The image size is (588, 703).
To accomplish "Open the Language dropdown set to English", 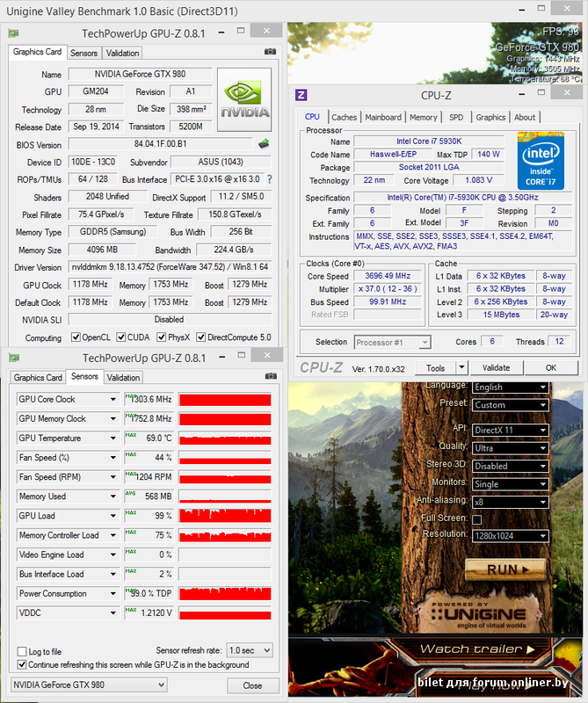I will [x=511, y=387].
